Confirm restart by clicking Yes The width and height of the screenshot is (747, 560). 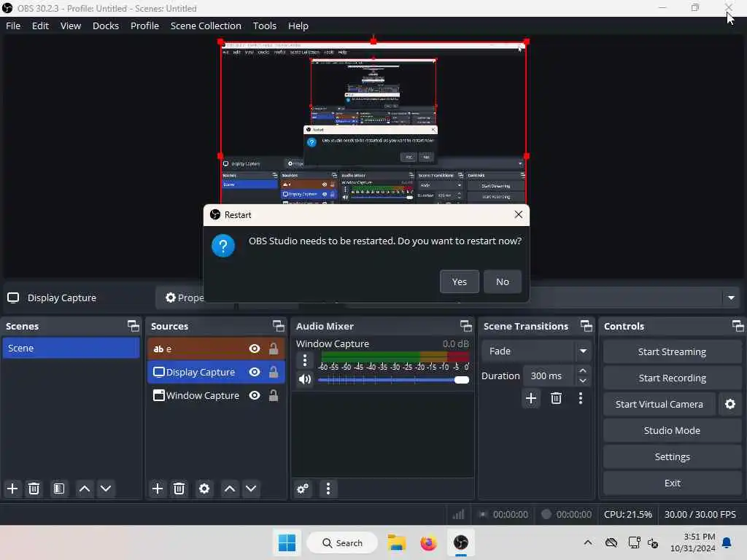click(460, 282)
